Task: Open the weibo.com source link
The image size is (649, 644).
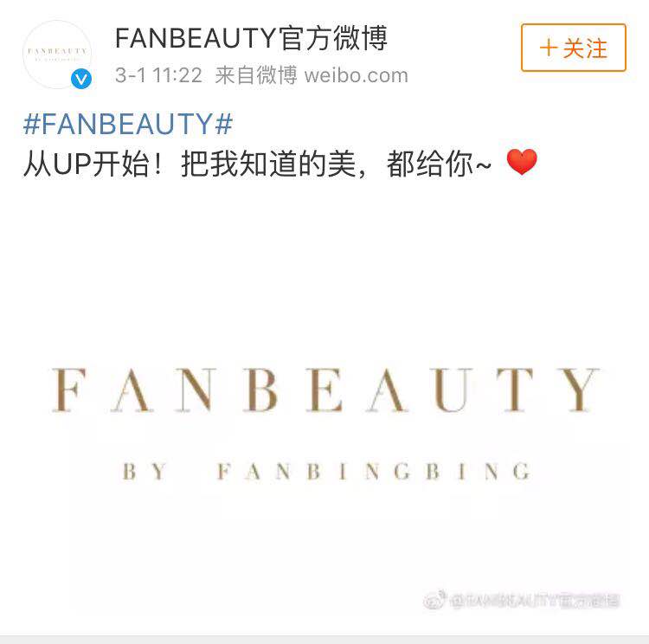Action: (x=356, y=75)
